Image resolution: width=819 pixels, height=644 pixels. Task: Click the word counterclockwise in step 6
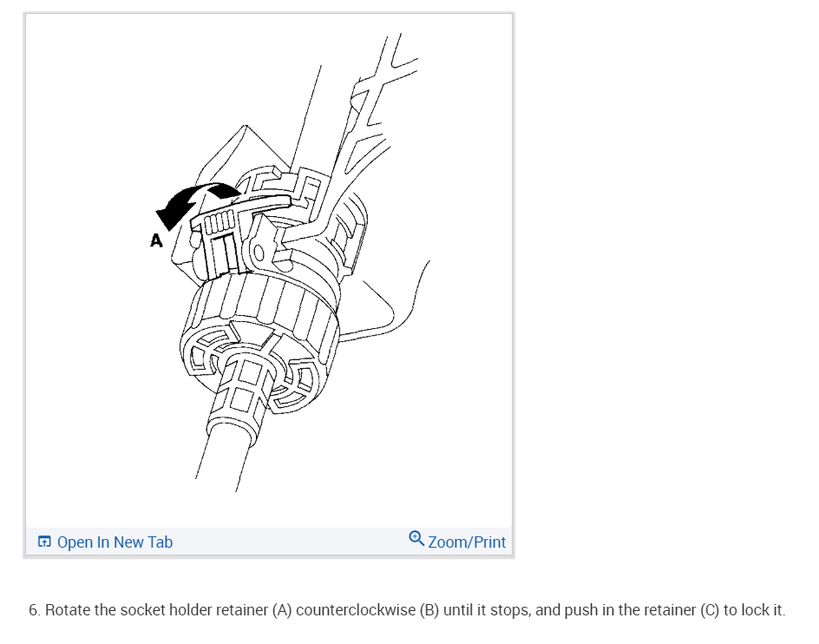[x=356, y=610]
